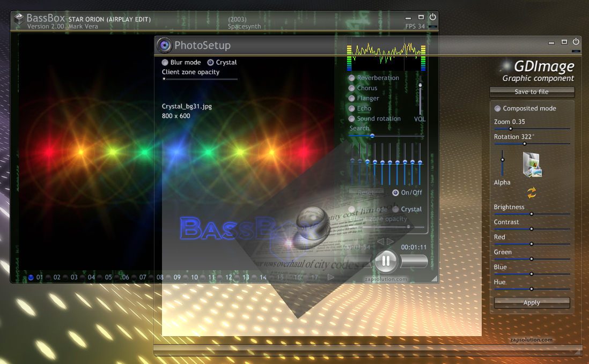The image size is (589, 364).
Task: Click the last equalizer band slider
Action: click(420, 164)
